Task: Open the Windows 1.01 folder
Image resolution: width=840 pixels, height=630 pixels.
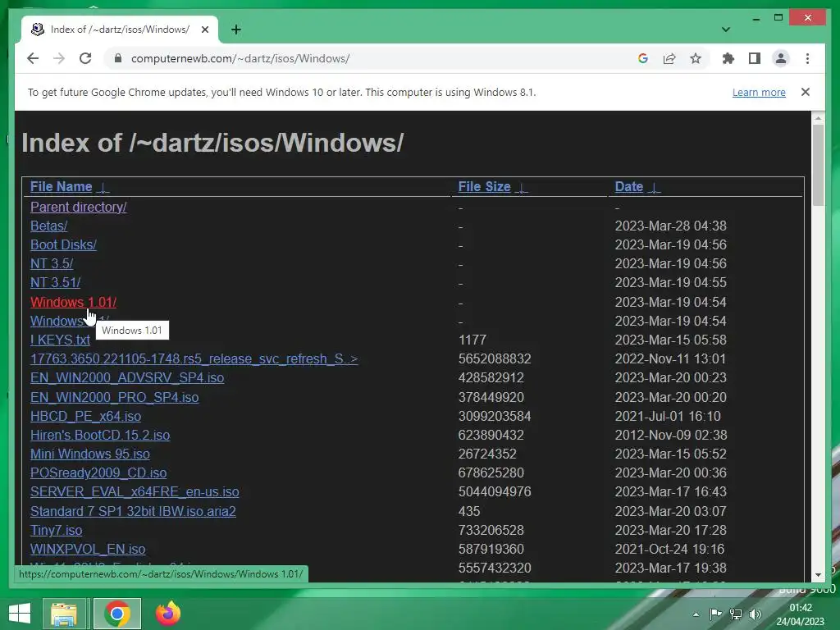Action: click(73, 302)
